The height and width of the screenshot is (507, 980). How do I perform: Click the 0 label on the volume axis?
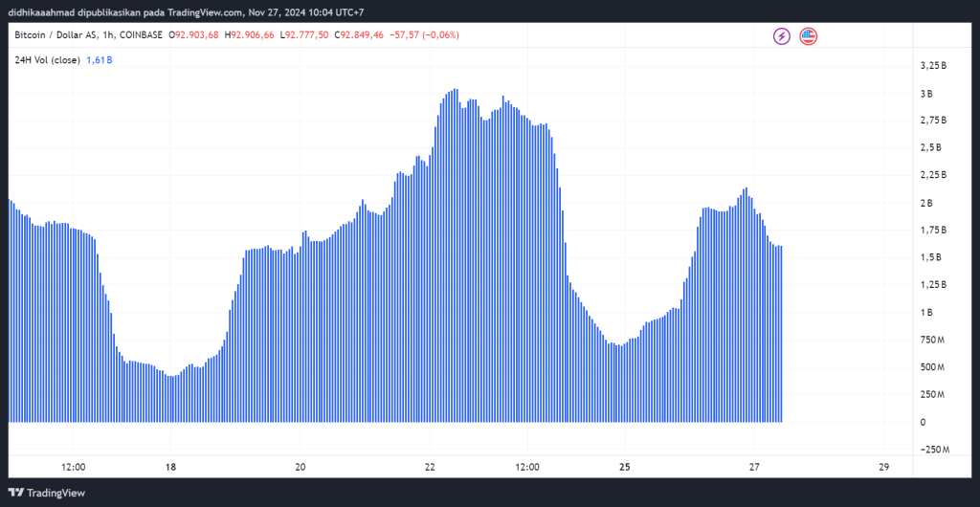click(x=923, y=422)
